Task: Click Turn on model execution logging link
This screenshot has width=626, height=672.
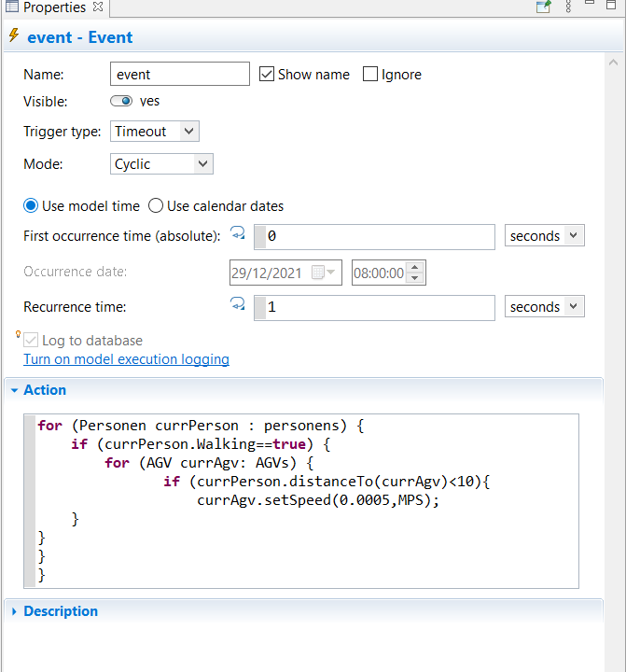Action: coord(126,359)
